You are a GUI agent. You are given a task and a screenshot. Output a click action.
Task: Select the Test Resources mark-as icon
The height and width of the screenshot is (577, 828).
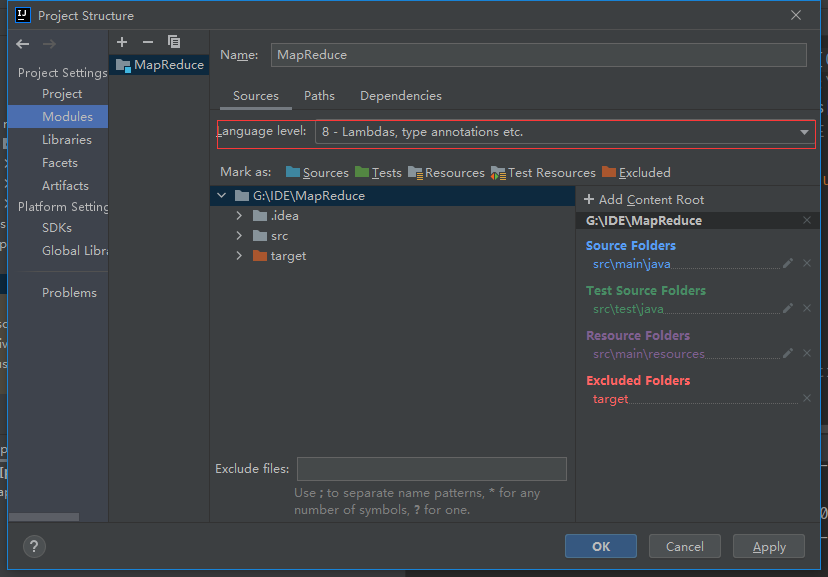[496, 172]
